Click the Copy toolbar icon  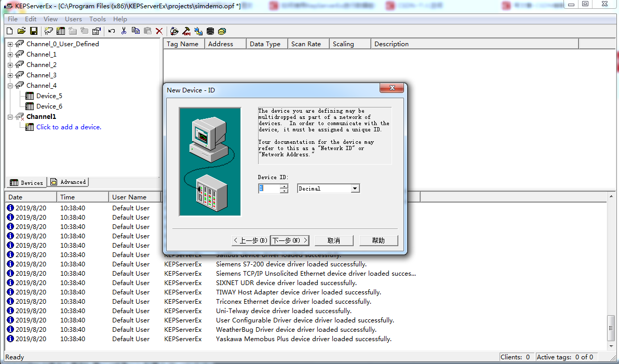click(x=136, y=31)
